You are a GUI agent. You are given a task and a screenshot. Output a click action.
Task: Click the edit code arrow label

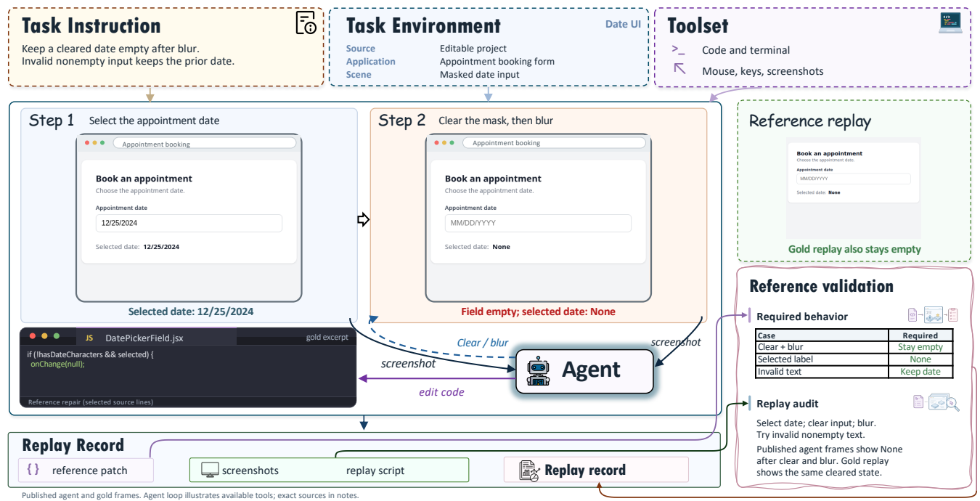point(441,392)
